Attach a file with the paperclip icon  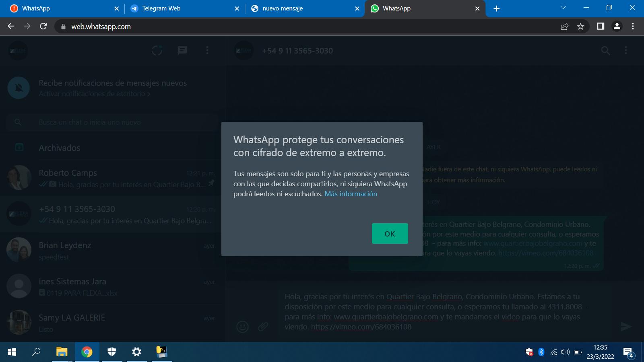[x=263, y=326]
